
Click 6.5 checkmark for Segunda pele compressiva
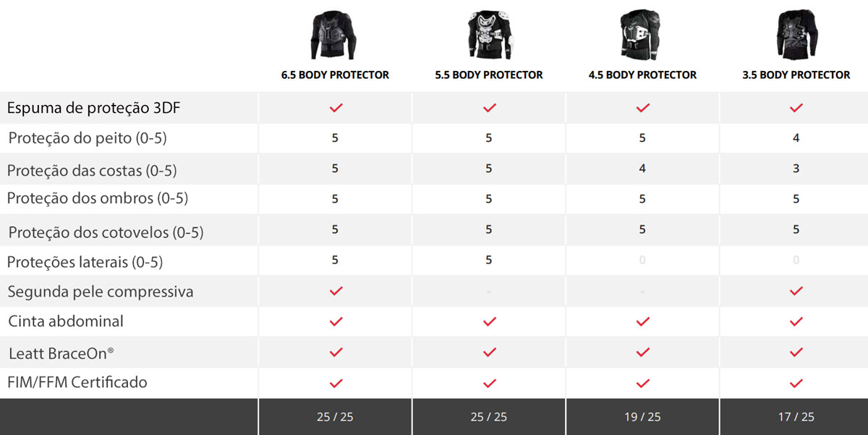tap(336, 291)
